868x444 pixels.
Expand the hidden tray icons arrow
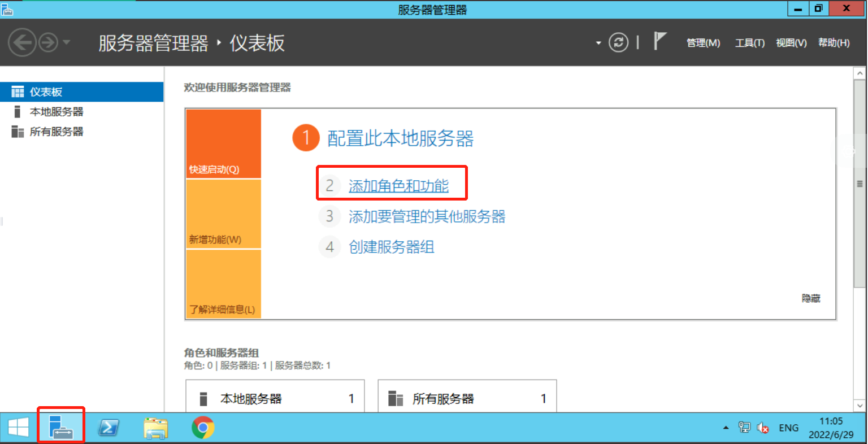726,428
